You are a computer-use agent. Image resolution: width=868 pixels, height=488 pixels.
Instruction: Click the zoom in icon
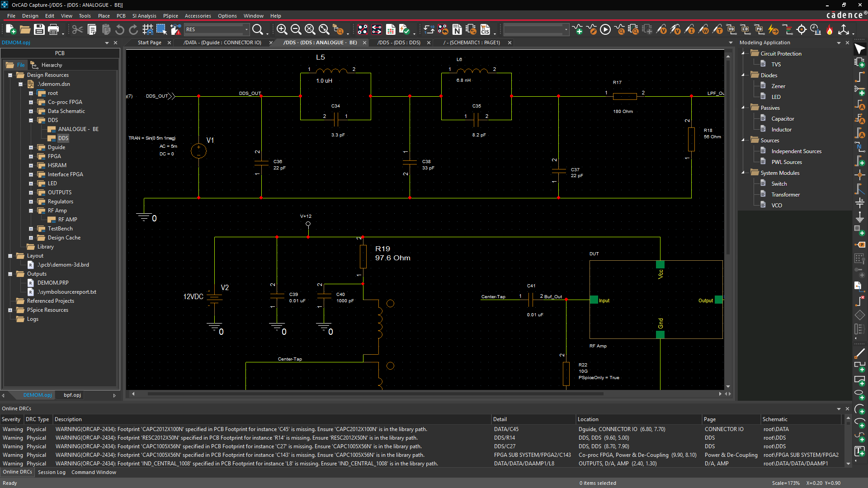click(282, 29)
